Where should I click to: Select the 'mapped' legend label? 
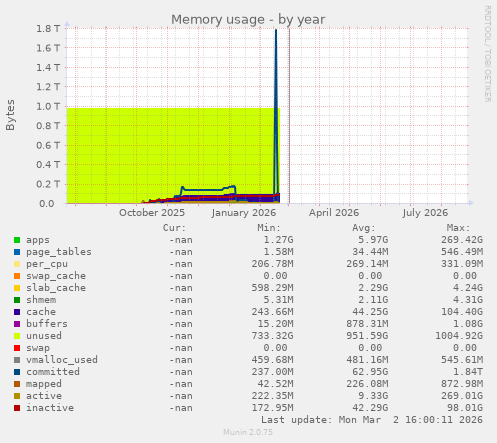[x=44, y=384]
